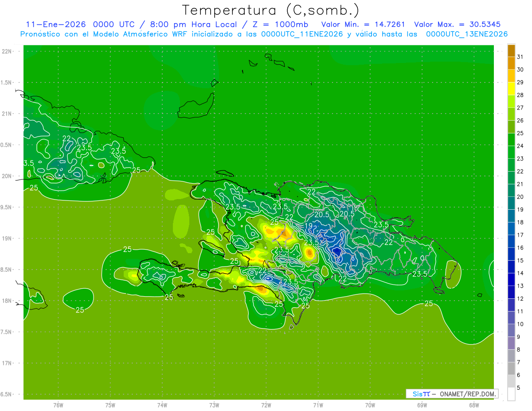
Task: Click the title "Temperatura (C,somb.)"
Action: [x=270, y=10]
